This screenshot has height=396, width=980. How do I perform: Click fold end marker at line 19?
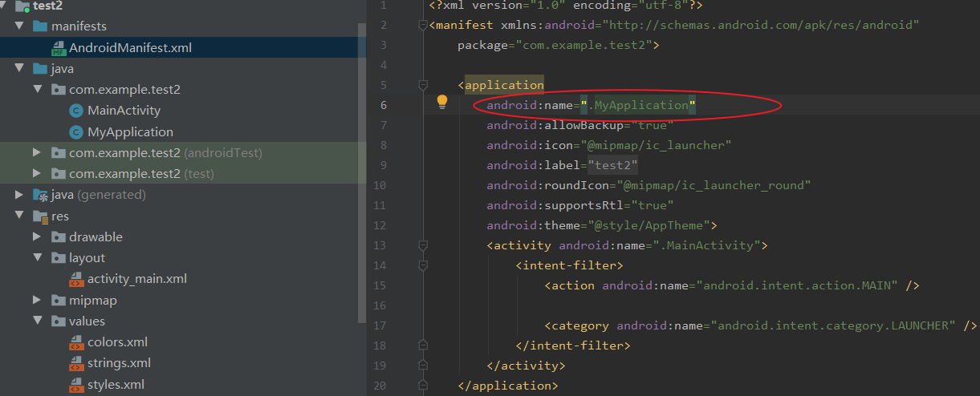423,366
